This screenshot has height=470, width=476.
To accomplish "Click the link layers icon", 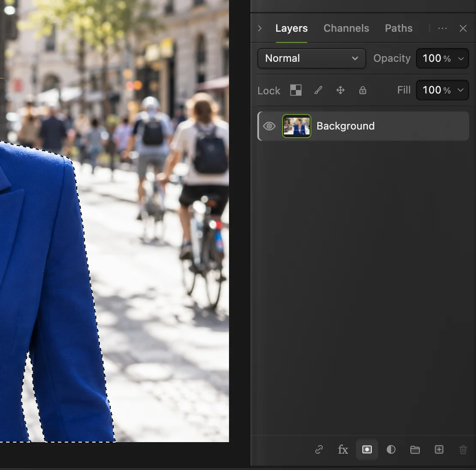I will click(319, 449).
